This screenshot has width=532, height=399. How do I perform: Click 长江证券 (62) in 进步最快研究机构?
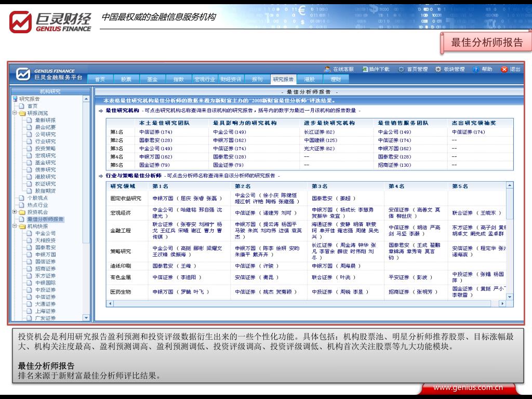point(320,132)
